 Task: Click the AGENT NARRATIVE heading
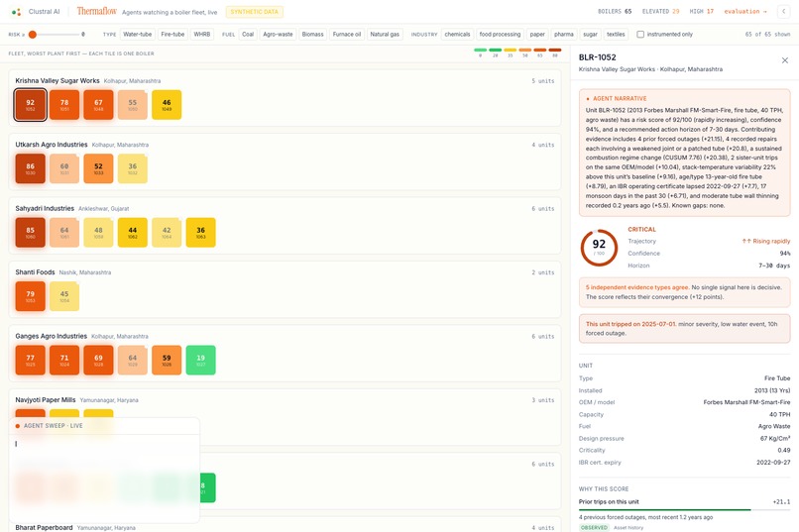click(620, 98)
